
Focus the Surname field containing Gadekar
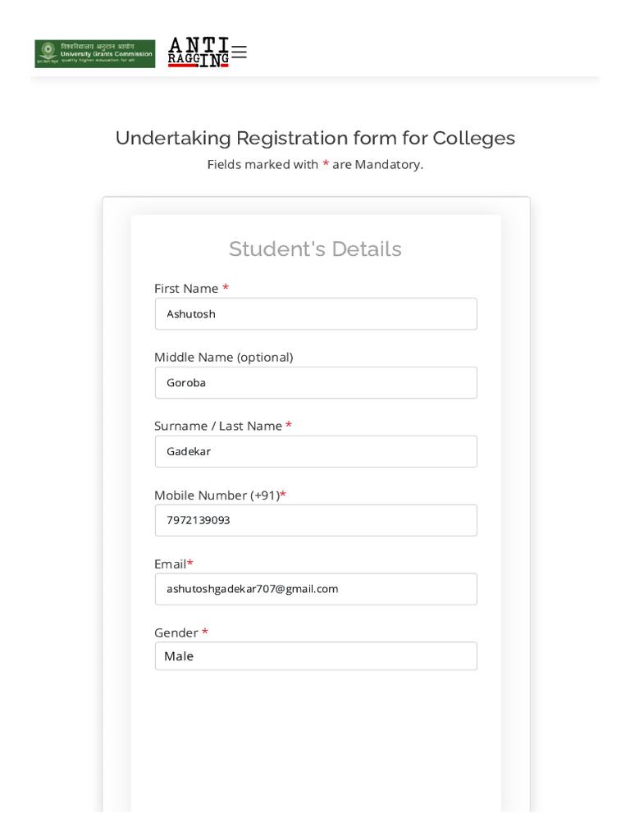tap(316, 451)
